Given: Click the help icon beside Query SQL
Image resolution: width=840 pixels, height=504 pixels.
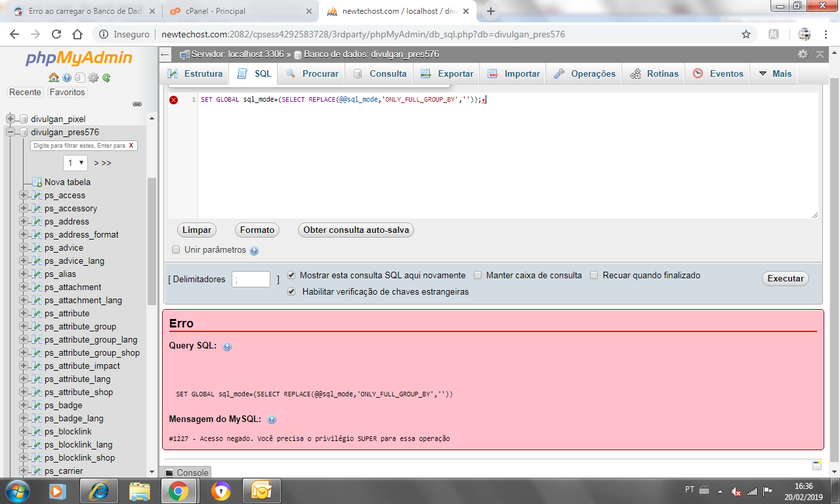Looking at the screenshot, I should click(x=227, y=346).
